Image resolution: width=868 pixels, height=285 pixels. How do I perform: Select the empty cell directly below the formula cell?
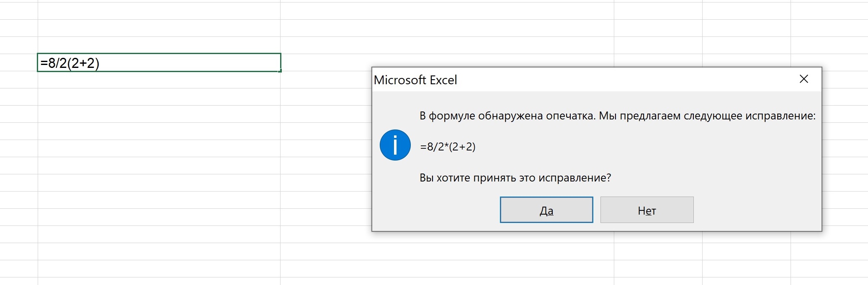tap(159, 80)
